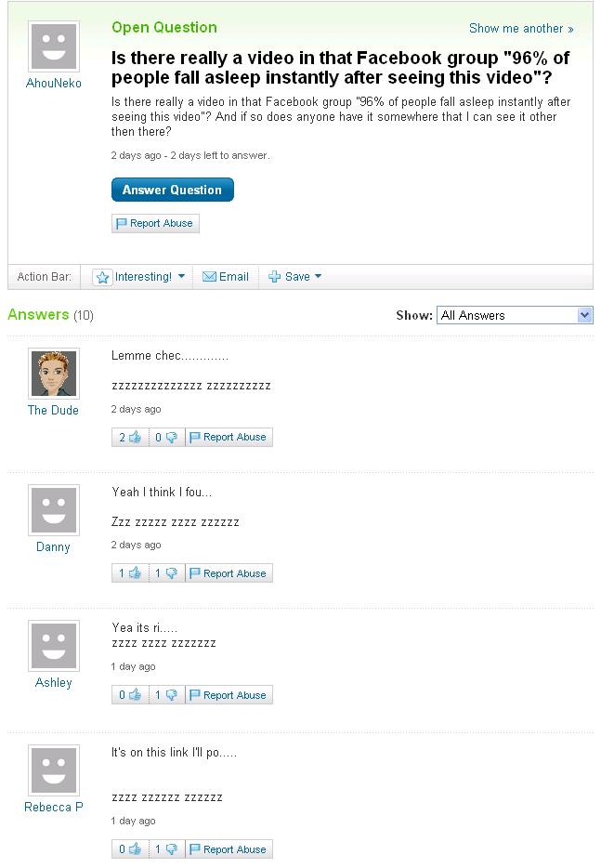Viewport: 601px width, 868px height.
Task: Report abuse on the question
Action: 155,224
